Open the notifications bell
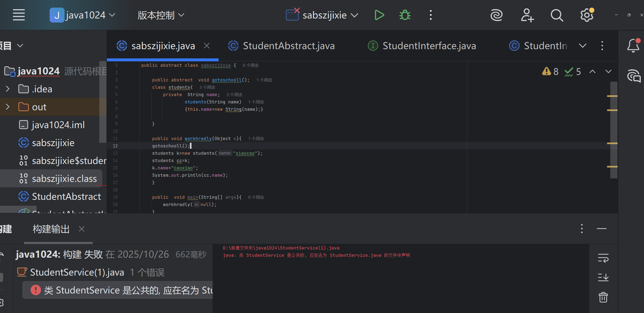The height and width of the screenshot is (313, 644). click(x=633, y=46)
